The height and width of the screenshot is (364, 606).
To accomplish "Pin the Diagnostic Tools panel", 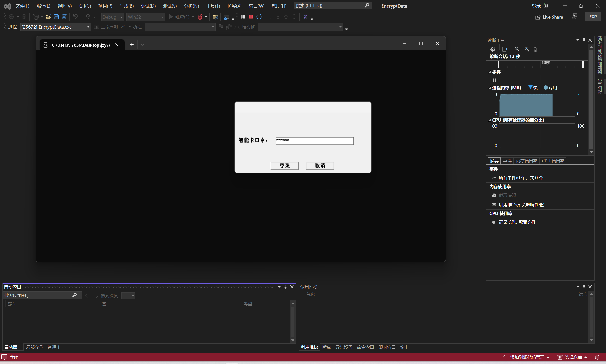I will coord(584,40).
